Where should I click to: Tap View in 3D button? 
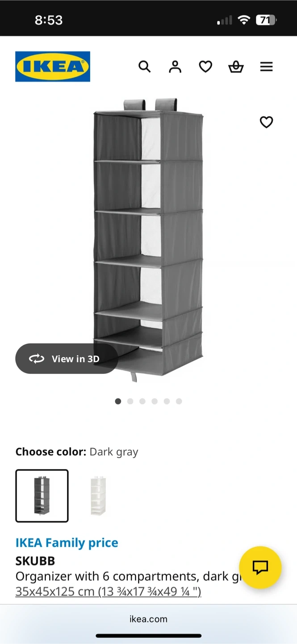point(67,359)
